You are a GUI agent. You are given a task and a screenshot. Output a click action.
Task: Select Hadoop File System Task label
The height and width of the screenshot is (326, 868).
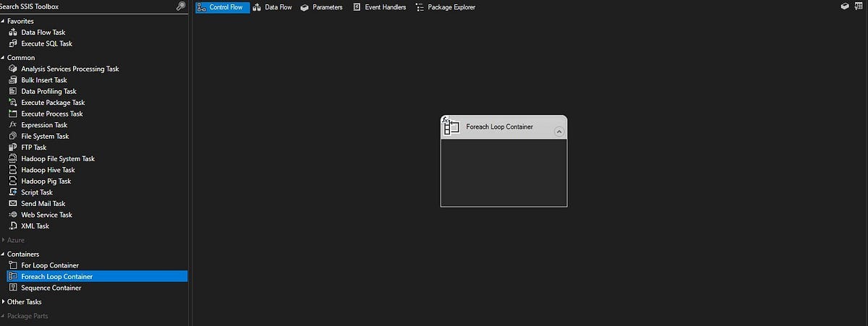[58, 158]
